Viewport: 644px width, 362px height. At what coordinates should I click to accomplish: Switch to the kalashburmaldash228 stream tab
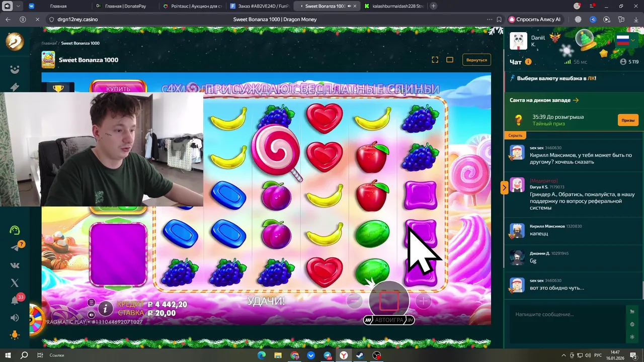pyautogui.click(x=393, y=6)
